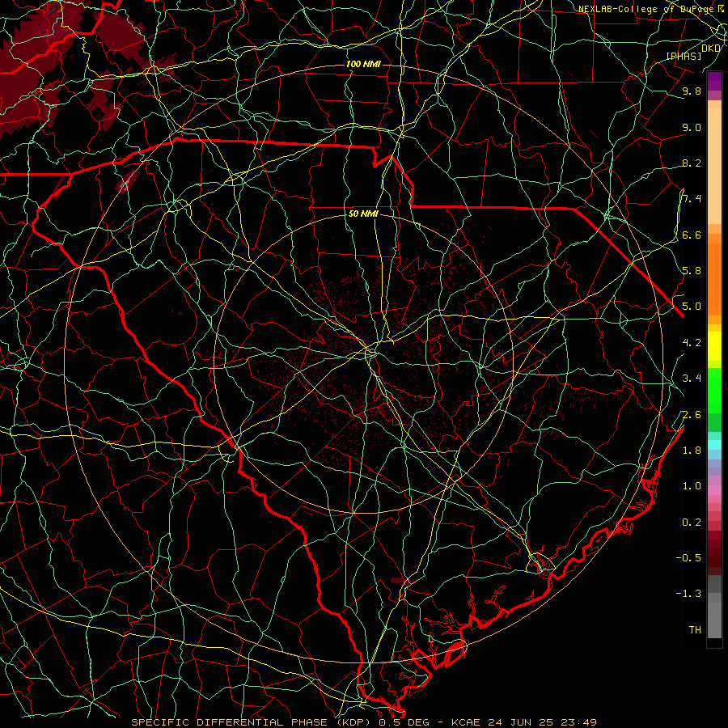Click the "100 NMI" range ring label

click(x=363, y=64)
